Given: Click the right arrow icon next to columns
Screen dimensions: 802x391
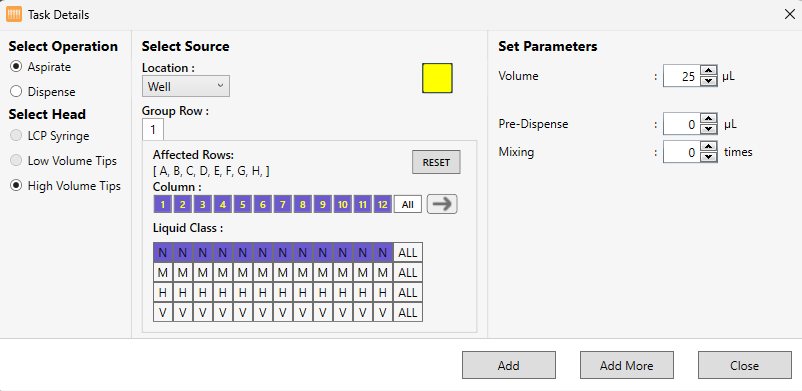Looking at the screenshot, I should click(442, 204).
